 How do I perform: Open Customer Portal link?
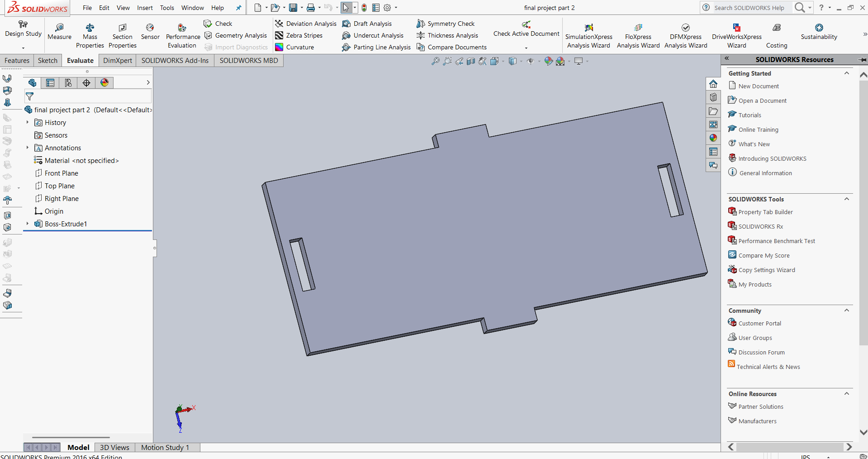point(754,323)
